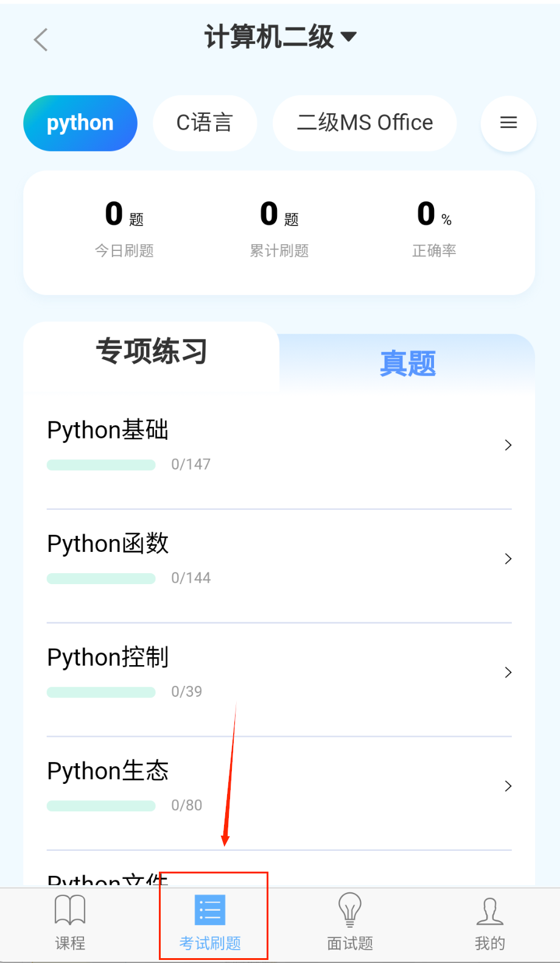The image size is (560, 963).
Task: Choose the C语言 category pill
Action: 205,123
